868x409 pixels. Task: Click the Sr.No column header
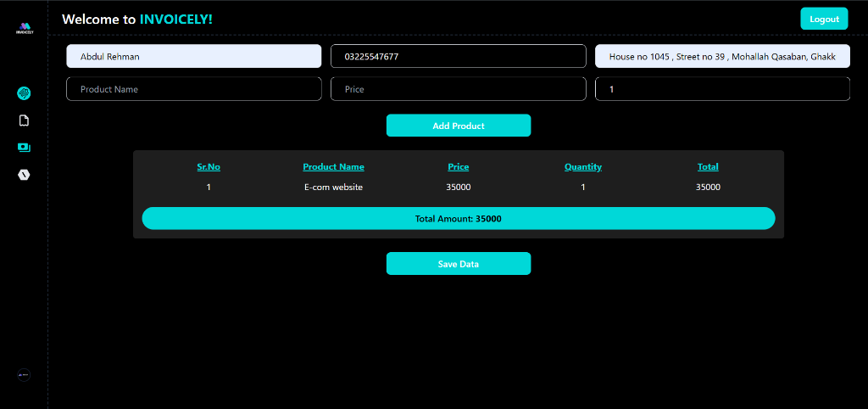pos(209,167)
